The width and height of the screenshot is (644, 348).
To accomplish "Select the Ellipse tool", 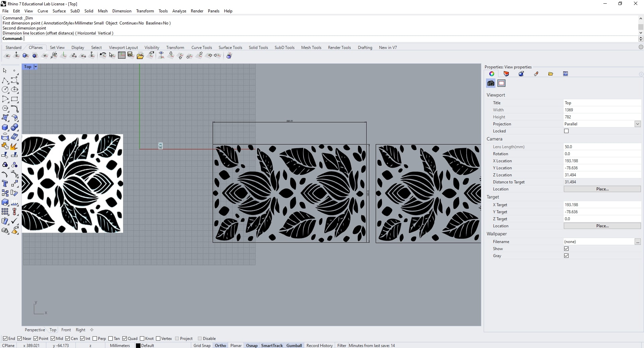I will pyautogui.click(x=14, y=90).
